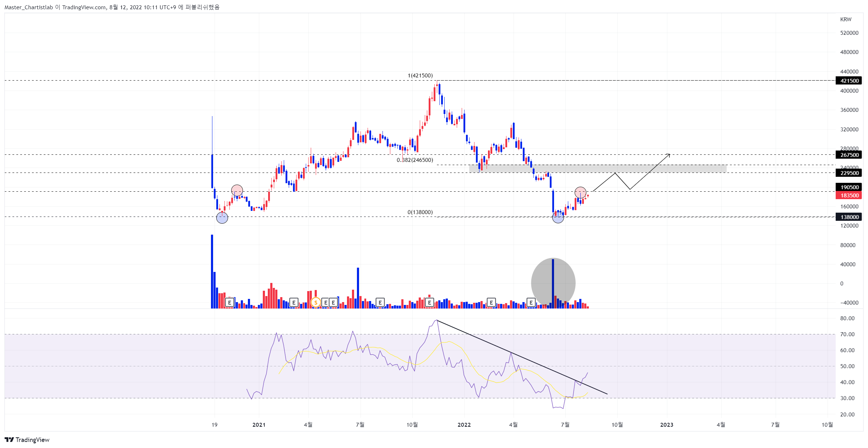Click the 80000 price scale value
868x448 pixels.
pyautogui.click(x=847, y=245)
